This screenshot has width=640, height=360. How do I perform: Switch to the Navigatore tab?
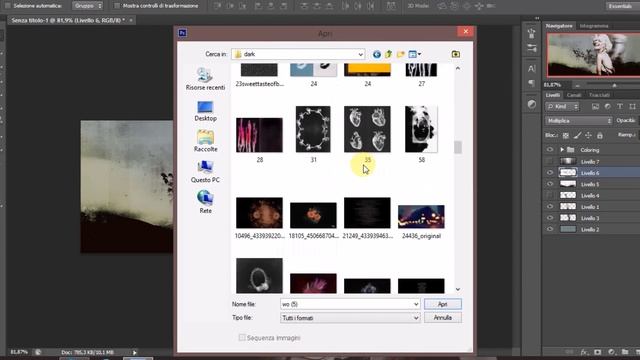(x=559, y=26)
